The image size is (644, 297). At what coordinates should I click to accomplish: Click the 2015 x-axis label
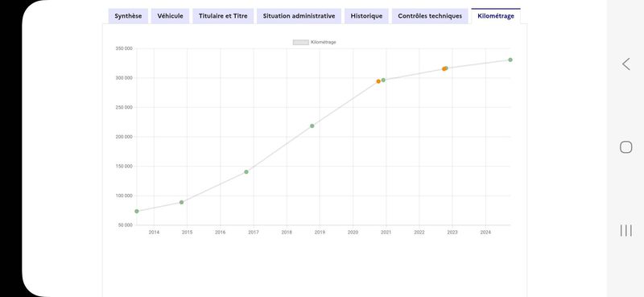pyautogui.click(x=187, y=233)
